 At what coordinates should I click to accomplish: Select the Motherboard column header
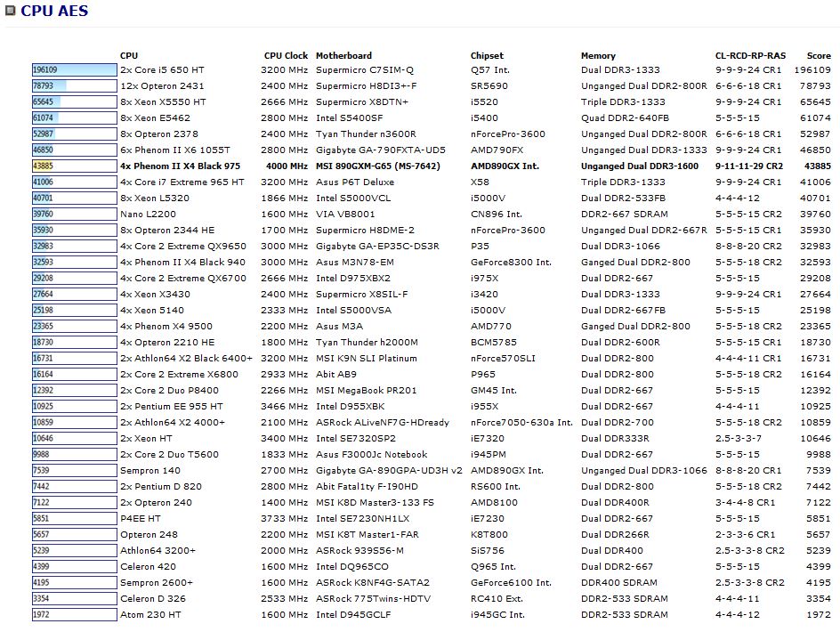343,55
